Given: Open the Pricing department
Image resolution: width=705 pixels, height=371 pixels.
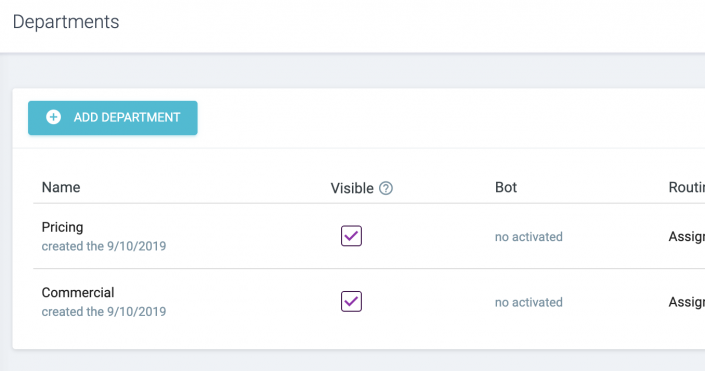Looking at the screenshot, I should click(x=62, y=228).
